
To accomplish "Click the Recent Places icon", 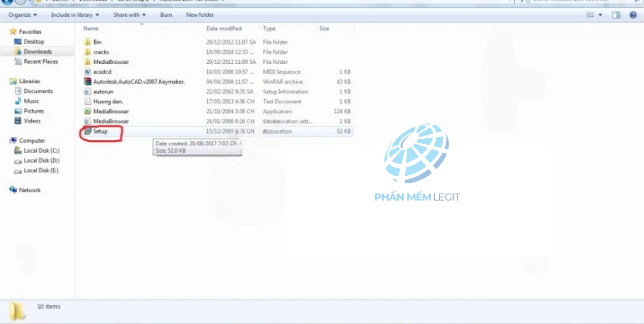I will [18, 62].
